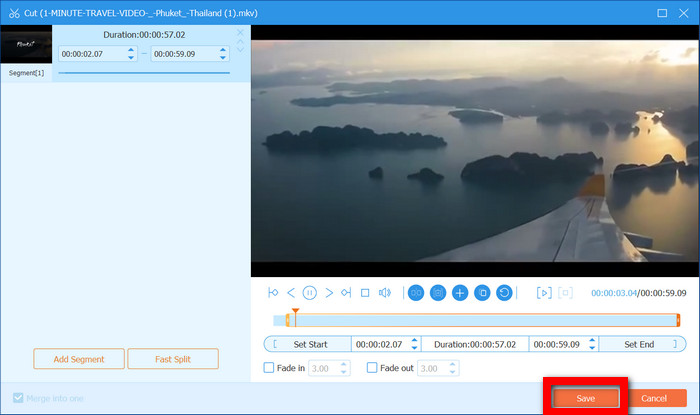
Task: Move Segment[1] down with arrow icon
Action: pos(240,49)
